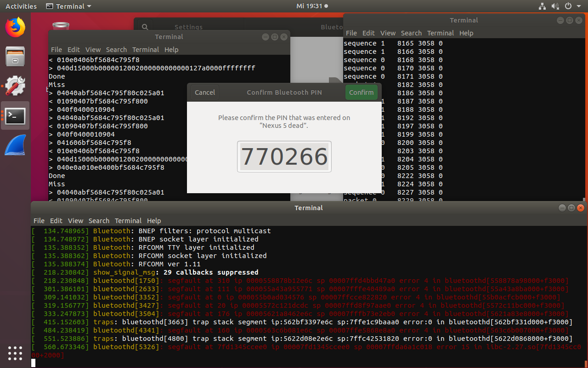
Task: Open Search menu in bottom Terminal window
Action: coord(99,221)
